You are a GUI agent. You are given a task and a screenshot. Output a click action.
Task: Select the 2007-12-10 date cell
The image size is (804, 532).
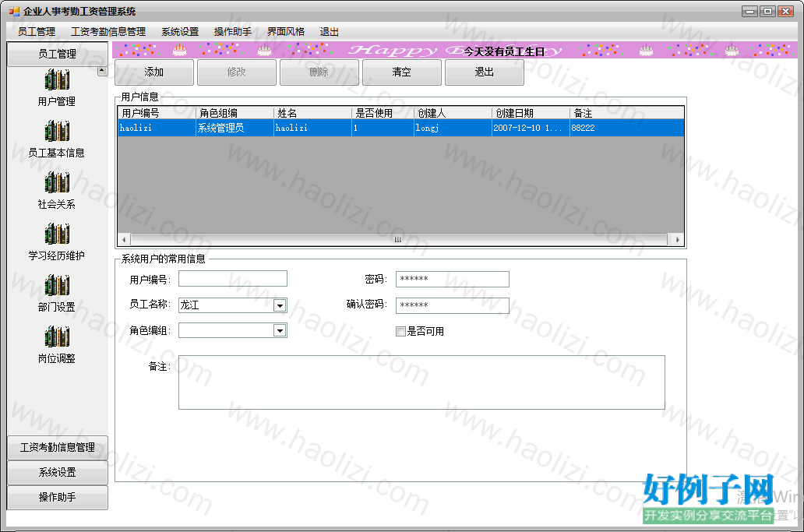tap(531, 128)
